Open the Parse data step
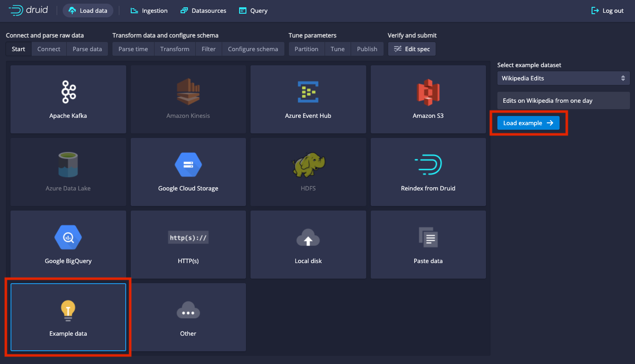This screenshot has width=635, height=364. click(87, 49)
